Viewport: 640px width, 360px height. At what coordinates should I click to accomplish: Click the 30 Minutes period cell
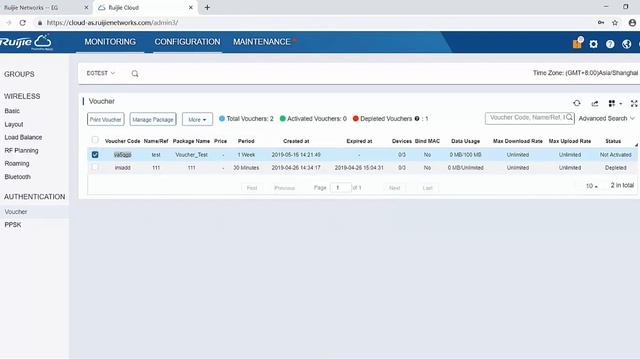coord(246,168)
